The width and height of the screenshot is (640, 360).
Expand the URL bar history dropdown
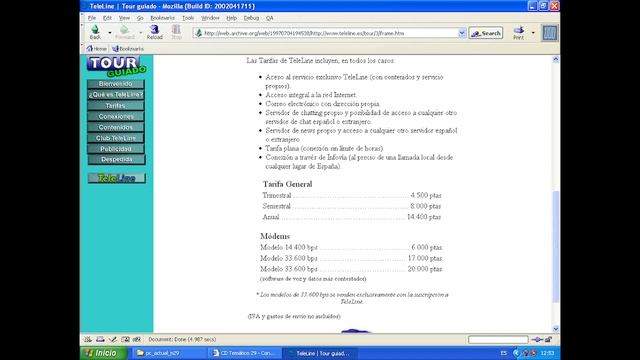462,33
